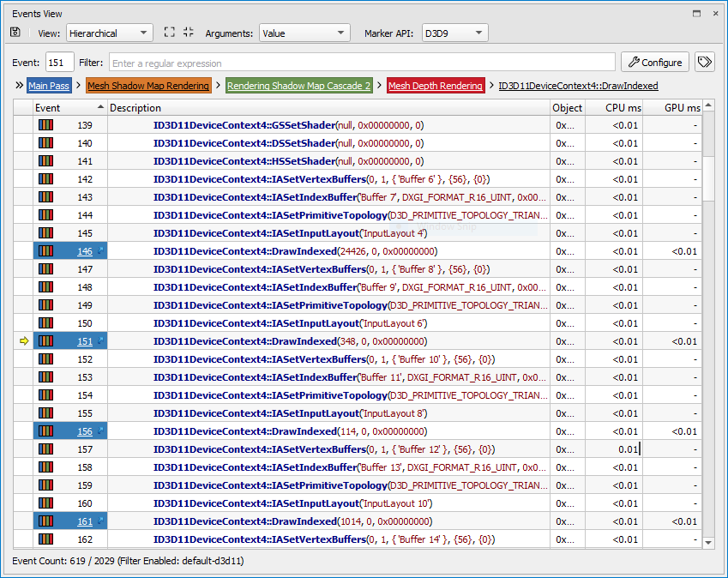Select the Rendering Shadow Map Cascade 2 breadcrumb
This screenshot has height=578, width=728.
(298, 86)
